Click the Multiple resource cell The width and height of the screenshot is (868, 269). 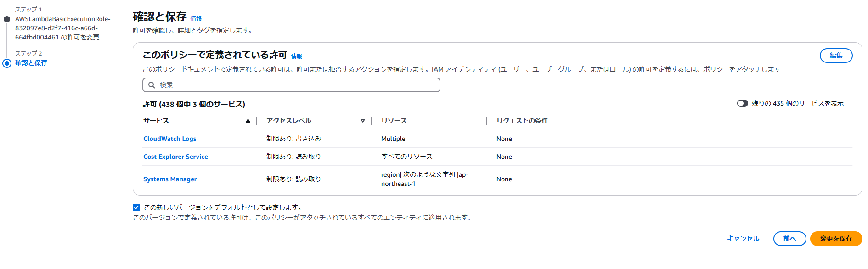point(393,139)
